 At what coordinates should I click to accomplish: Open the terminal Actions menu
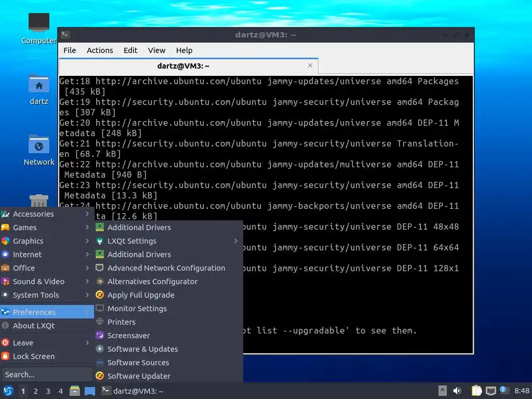[100, 50]
